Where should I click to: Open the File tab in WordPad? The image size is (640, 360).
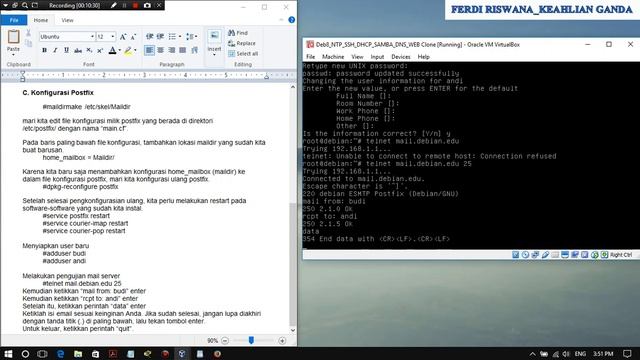coord(14,20)
